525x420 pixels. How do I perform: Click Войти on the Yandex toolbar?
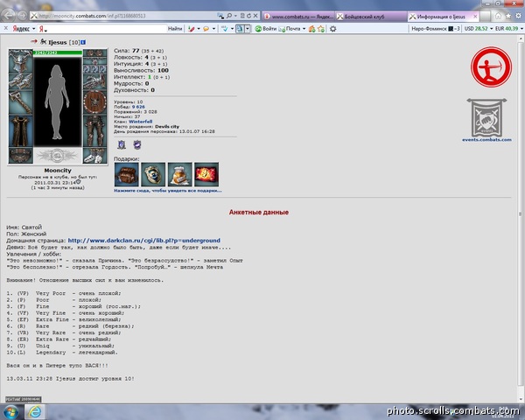click(266, 29)
